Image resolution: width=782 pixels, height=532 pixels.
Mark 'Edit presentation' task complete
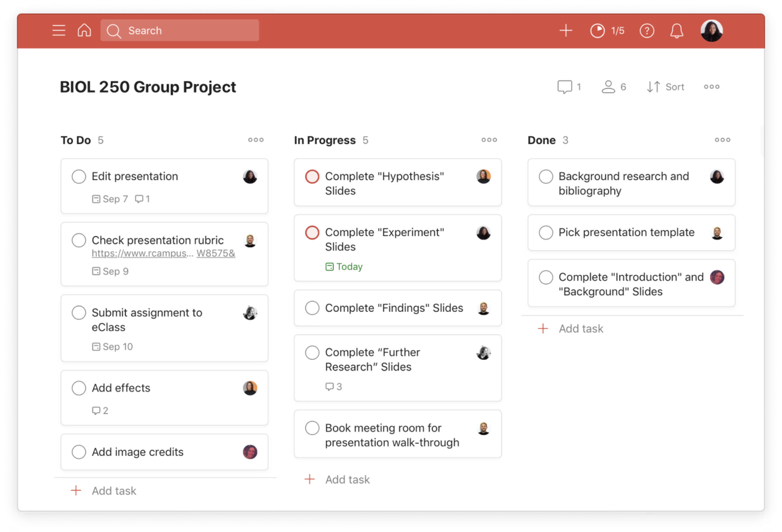79,177
